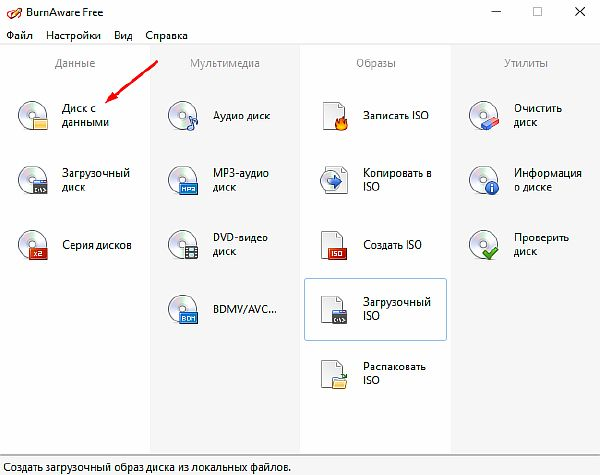
Task: Open the Data Disc (Диск с данными) icon
Action: tap(33, 116)
